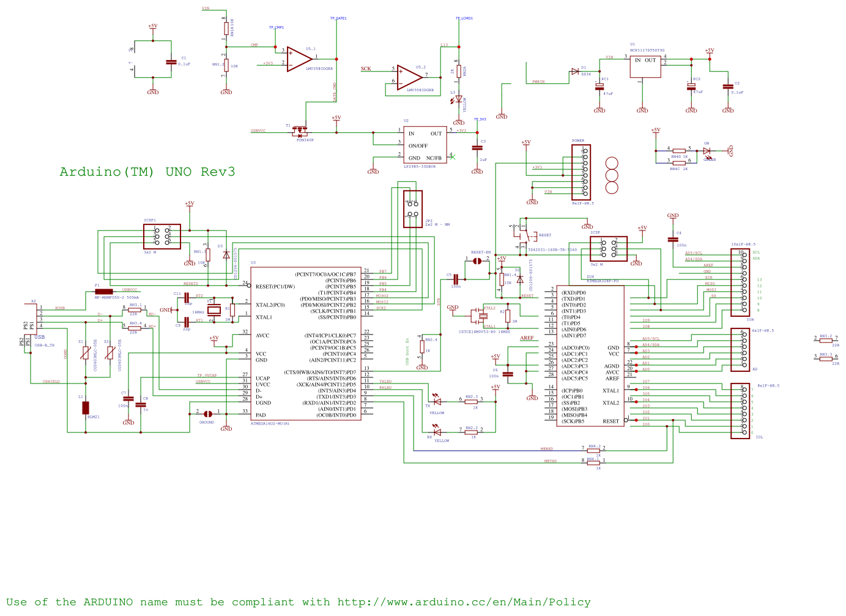Click the PWRIN net label

538,81
